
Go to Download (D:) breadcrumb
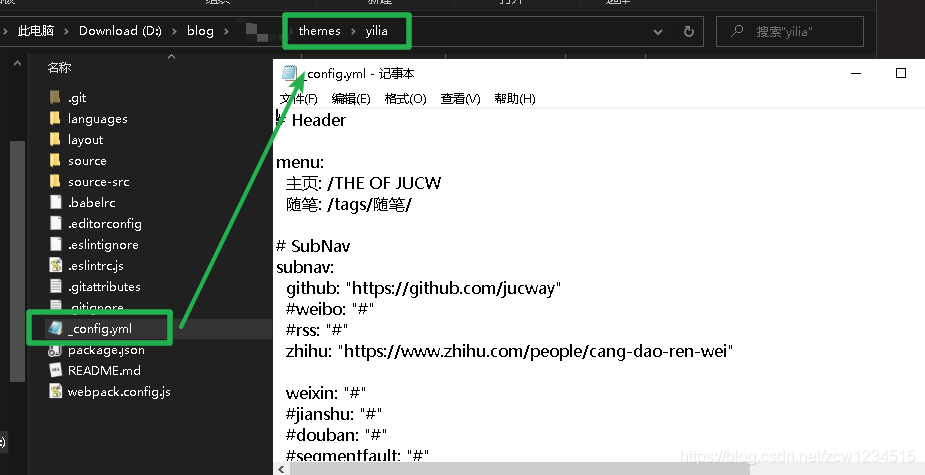pyautogui.click(x=120, y=31)
